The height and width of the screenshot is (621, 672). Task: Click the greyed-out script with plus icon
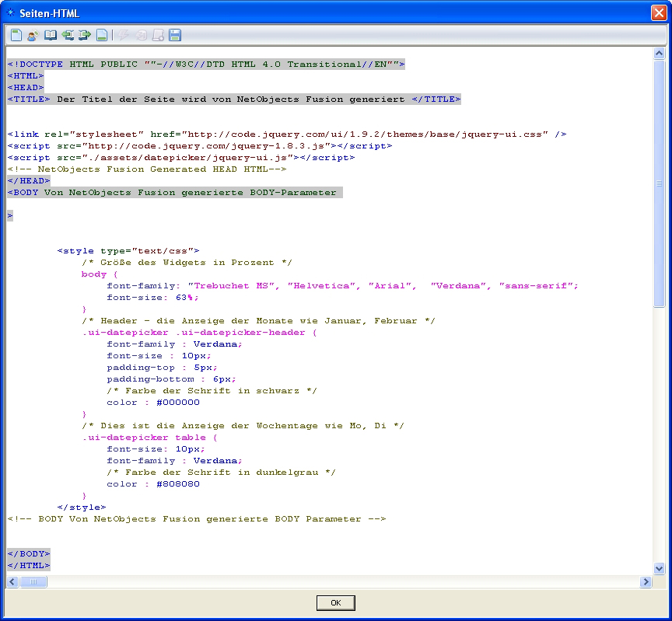pos(158,35)
